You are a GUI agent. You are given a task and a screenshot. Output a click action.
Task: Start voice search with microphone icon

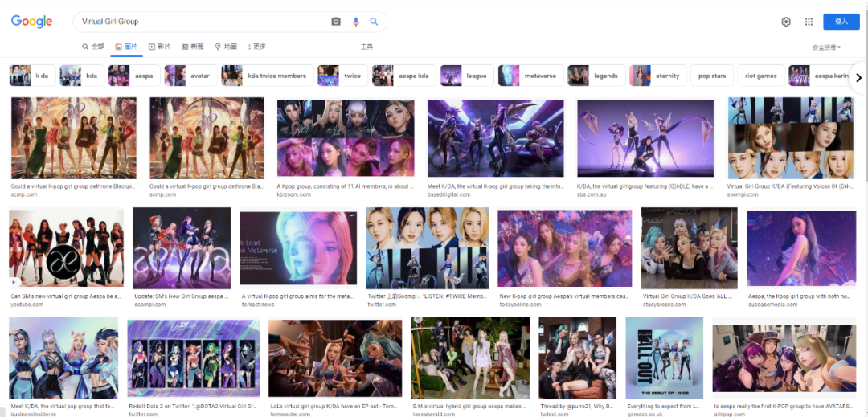point(356,22)
